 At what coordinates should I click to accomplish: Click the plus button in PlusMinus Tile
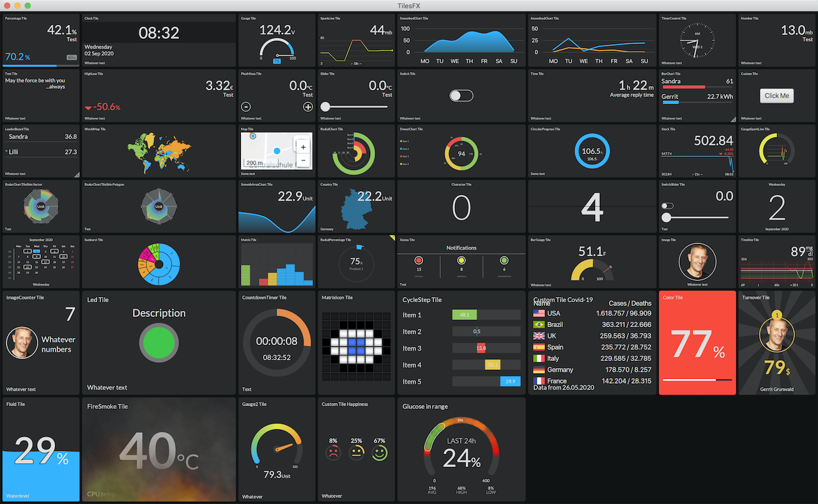pyautogui.click(x=307, y=107)
